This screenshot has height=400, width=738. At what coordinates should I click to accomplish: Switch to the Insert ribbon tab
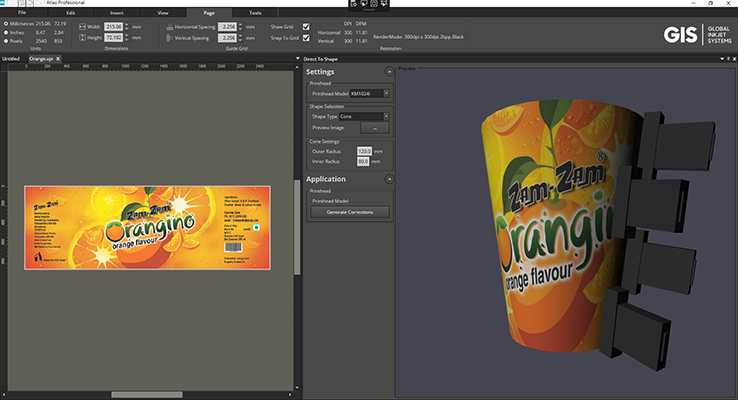pyautogui.click(x=117, y=13)
